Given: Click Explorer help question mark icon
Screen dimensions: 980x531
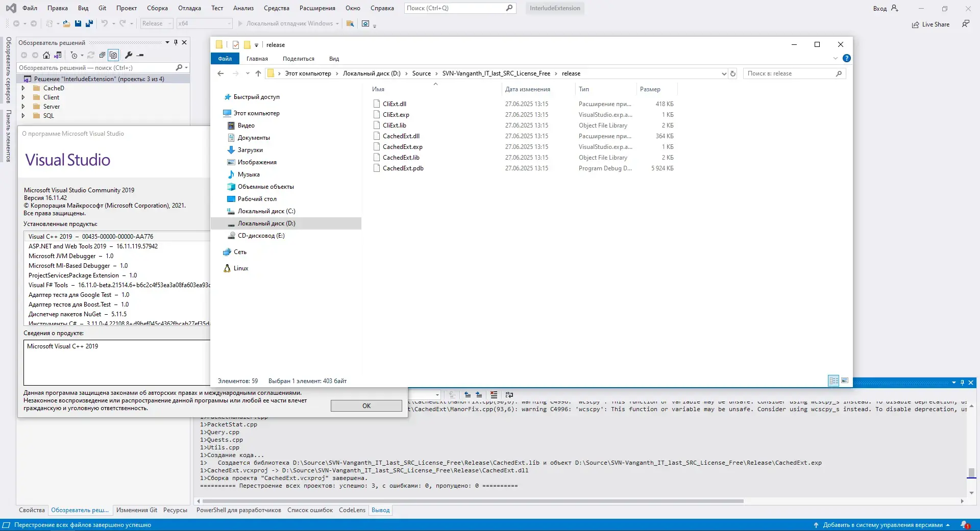Looking at the screenshot, I should (847, 58).
